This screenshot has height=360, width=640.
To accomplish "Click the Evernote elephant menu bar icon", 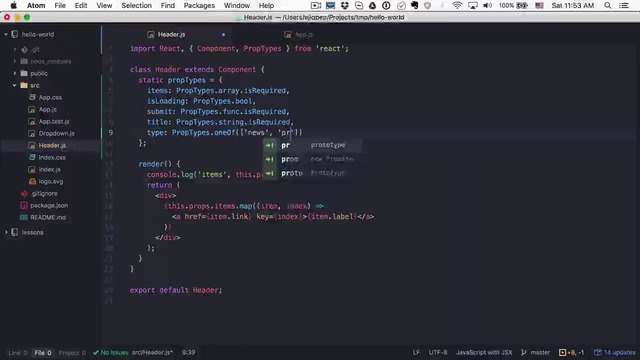I will click(x=414, y=5).
